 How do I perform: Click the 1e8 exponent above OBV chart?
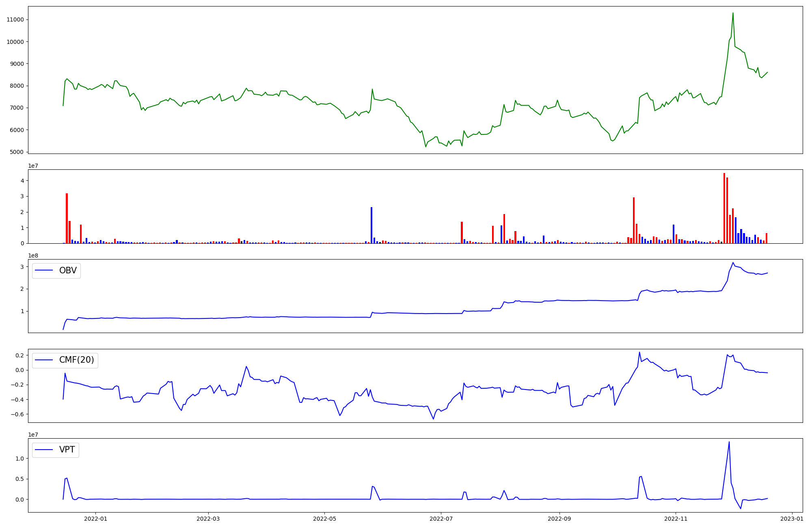[x=32, y=255]
